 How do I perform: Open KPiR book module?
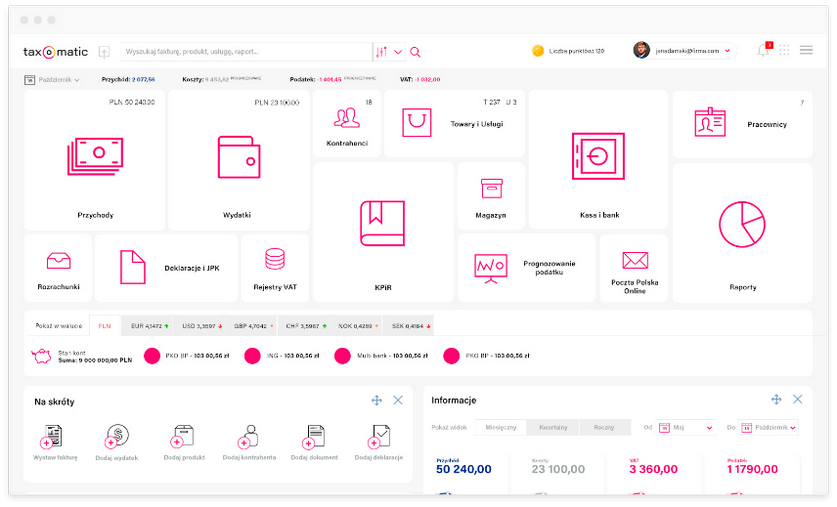[382, 230]
